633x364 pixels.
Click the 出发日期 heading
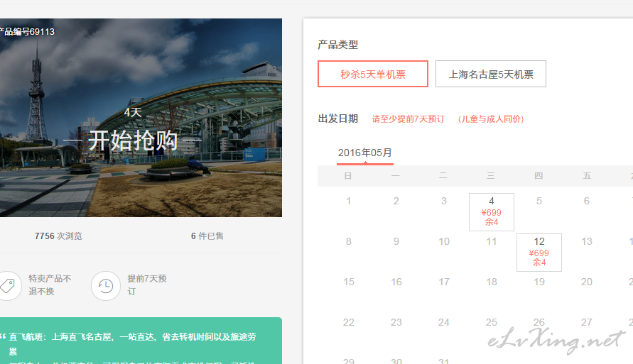click(338, 118)
